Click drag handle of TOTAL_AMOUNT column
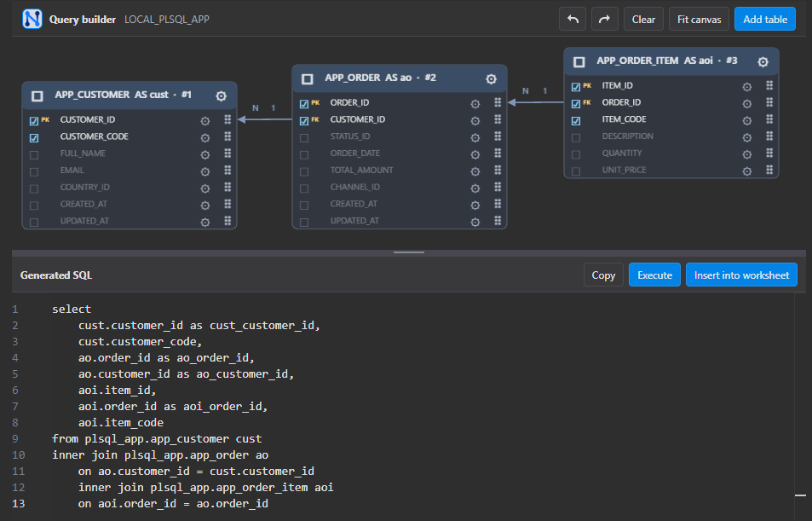The height and width of the screenshot is (521, 812). click(x=498, y=170)
